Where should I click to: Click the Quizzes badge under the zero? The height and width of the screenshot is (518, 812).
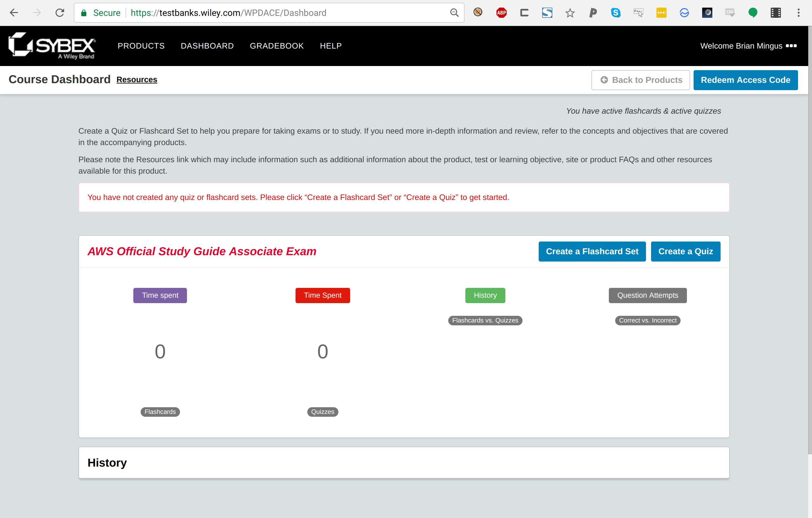click(323, 412)
